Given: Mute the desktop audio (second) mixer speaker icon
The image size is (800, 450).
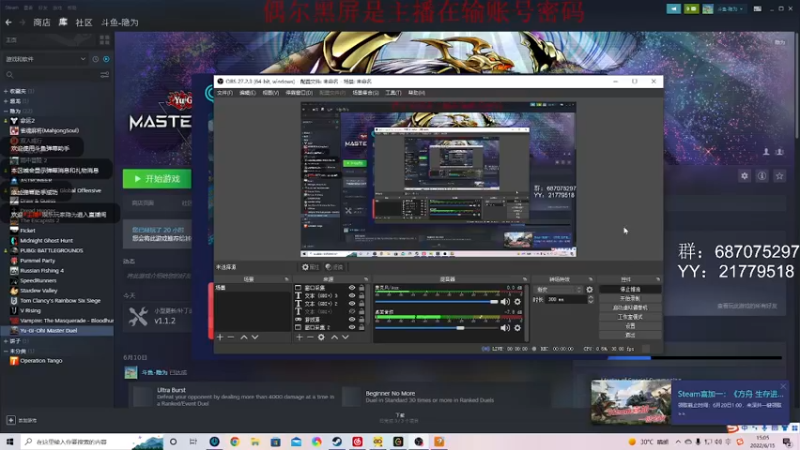Looking at the screenshot, I should pyautogui.click(x=505, y=328).
